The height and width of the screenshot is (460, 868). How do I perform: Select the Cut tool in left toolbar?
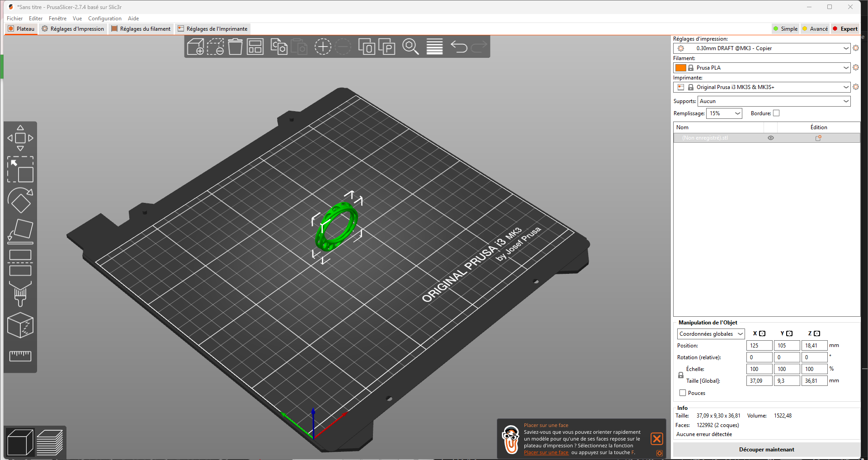20,263
